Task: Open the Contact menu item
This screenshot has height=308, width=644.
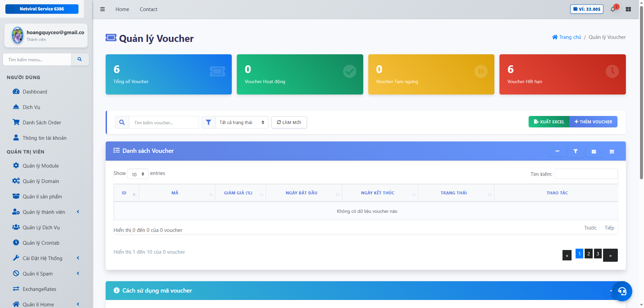Action: (148, 9)
